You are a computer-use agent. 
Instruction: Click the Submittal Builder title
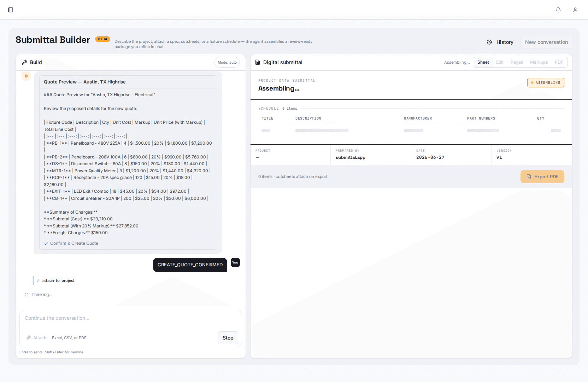pos(53,40)
